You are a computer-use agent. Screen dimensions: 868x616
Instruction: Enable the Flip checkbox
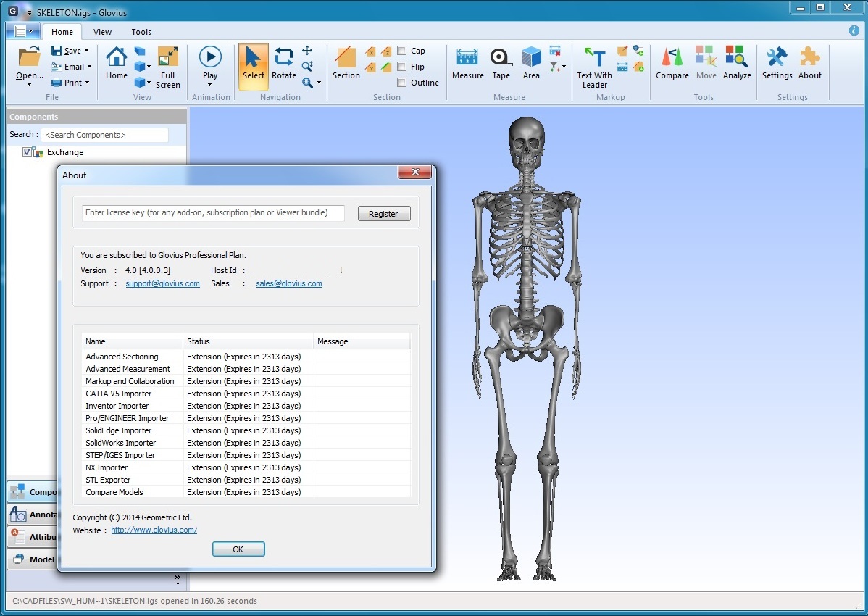[x=402, y=67]
